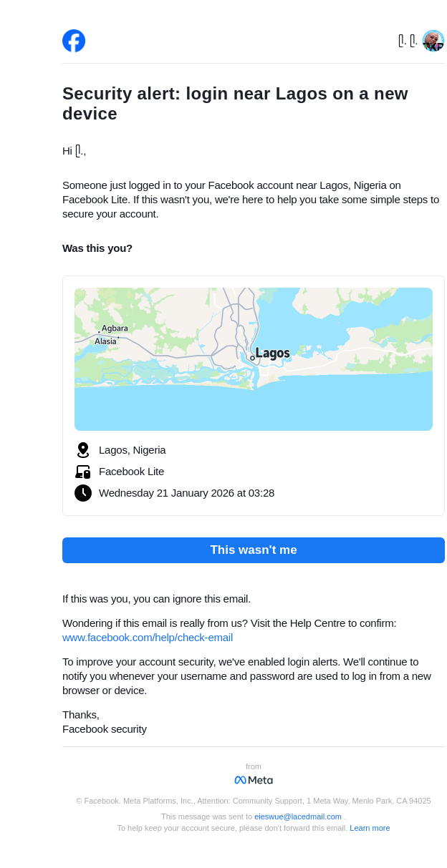Click the Alasia label on map
This screenshot has height=868, width=447.
click(105, 341)
